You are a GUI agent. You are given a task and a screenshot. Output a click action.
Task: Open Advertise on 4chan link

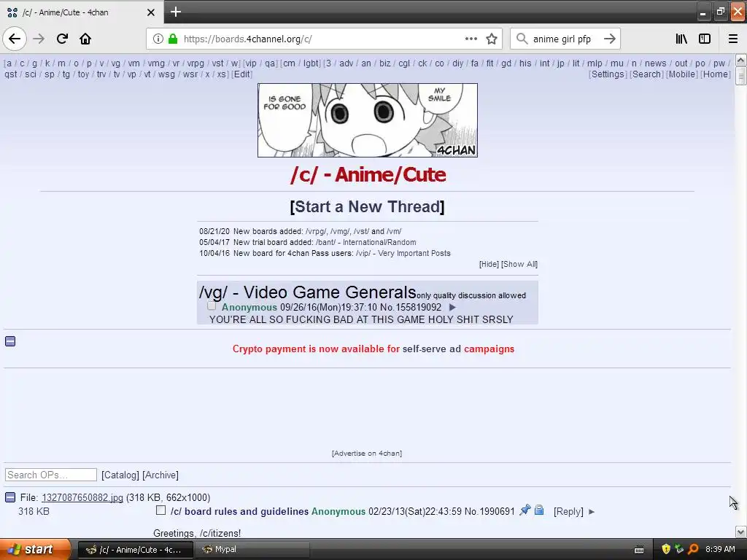click(367, 454)
